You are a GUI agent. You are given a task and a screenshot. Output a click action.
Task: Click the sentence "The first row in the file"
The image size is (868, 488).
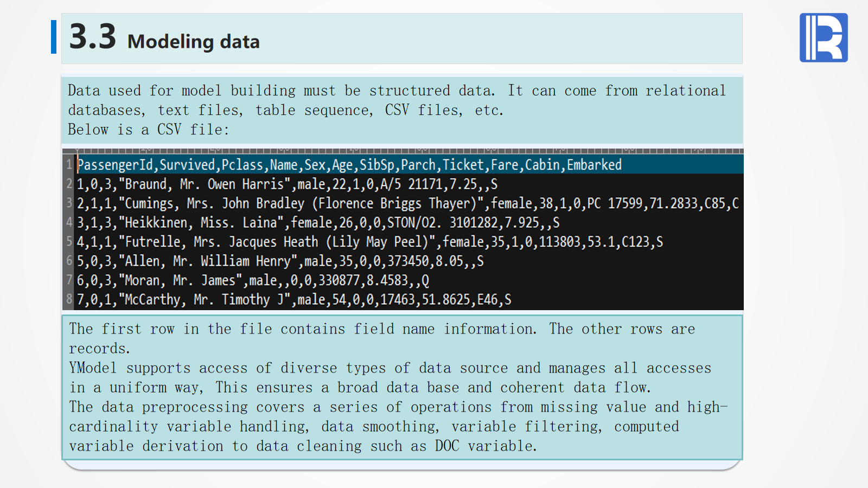[302, 329]
